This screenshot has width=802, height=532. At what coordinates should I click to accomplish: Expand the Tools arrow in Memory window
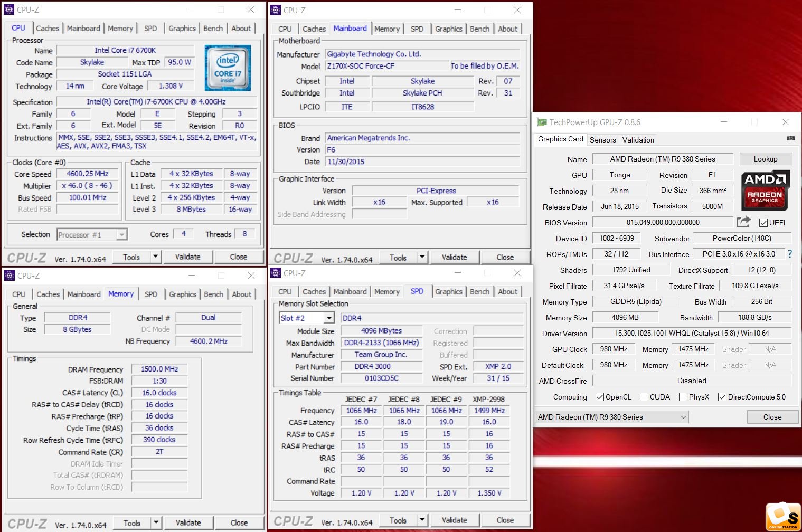156,523
